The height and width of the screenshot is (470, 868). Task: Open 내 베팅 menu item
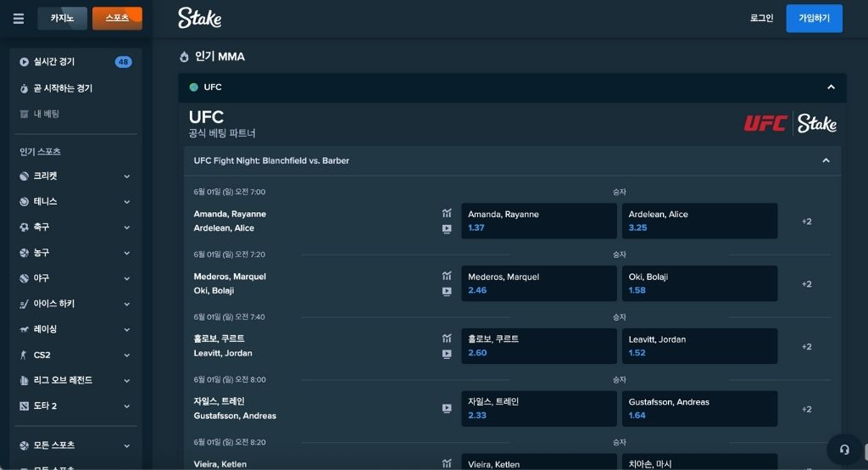[x=75, y=115]
